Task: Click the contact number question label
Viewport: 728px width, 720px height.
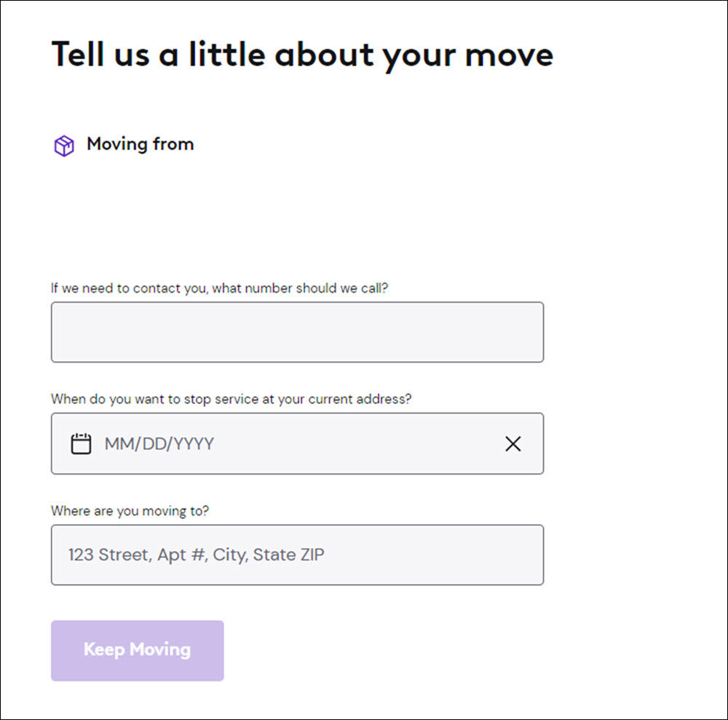Action: pos(218,288)
